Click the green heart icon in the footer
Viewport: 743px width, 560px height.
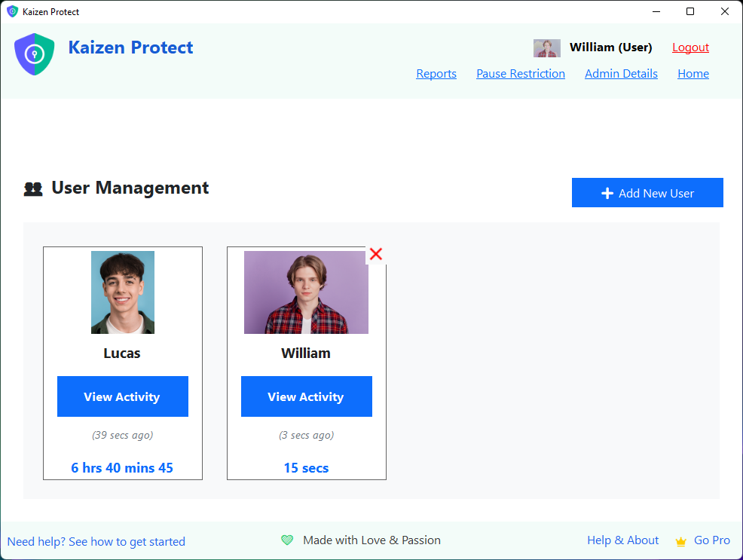pyautogui.click(x=287, y=540)
